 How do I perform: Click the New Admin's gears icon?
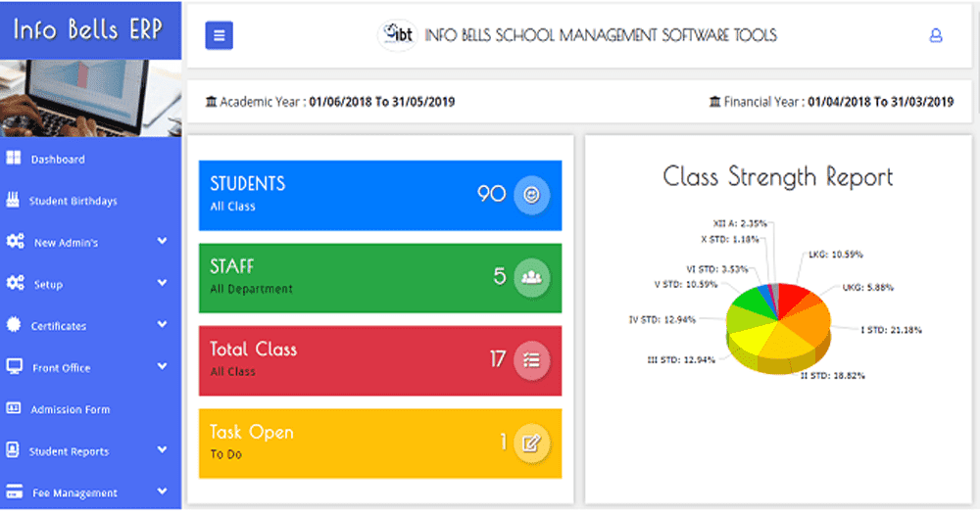[15, 241]
